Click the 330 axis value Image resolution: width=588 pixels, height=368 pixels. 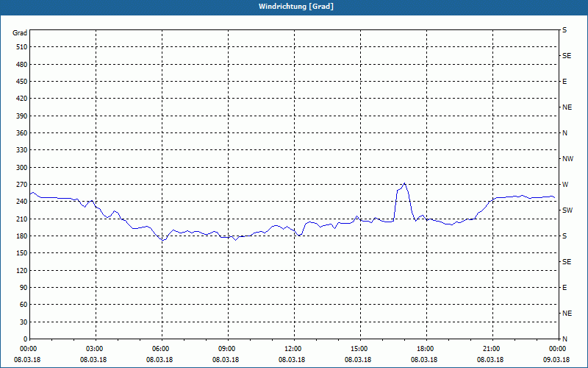tap(22, 150)
